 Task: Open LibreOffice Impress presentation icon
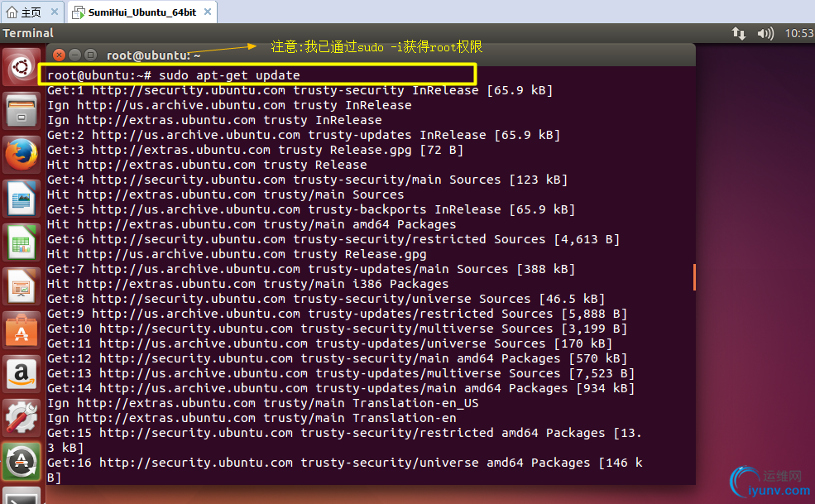point(22,286)
